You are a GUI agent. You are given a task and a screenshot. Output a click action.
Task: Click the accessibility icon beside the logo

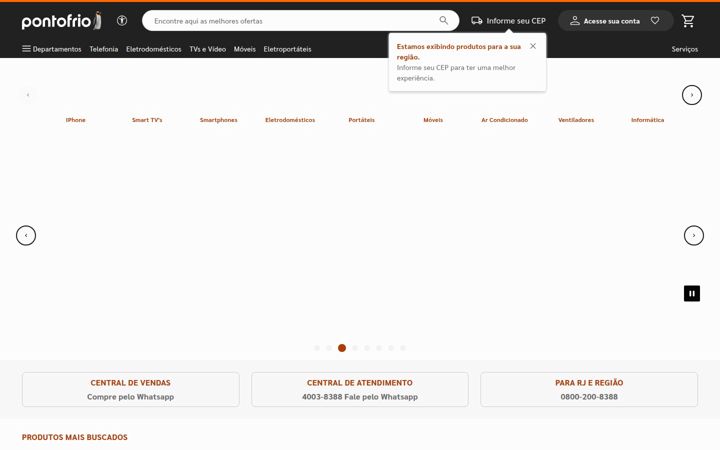[x=122, y=20]
